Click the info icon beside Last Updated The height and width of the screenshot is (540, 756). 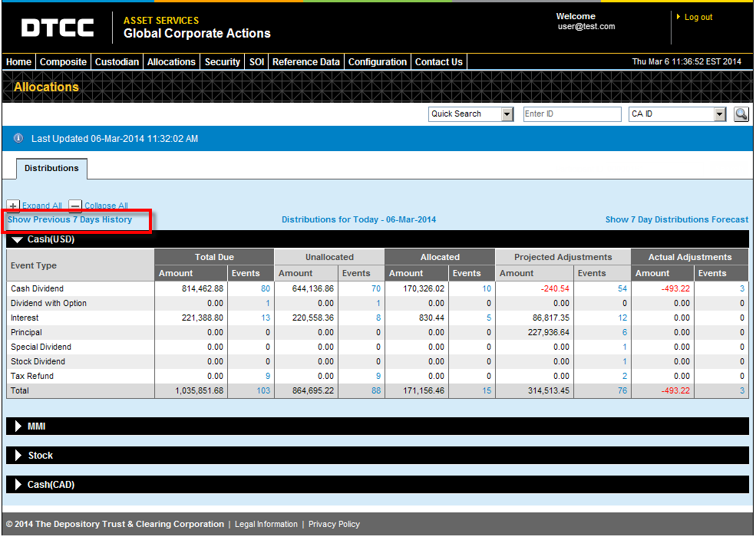click(x=18, y=139)
